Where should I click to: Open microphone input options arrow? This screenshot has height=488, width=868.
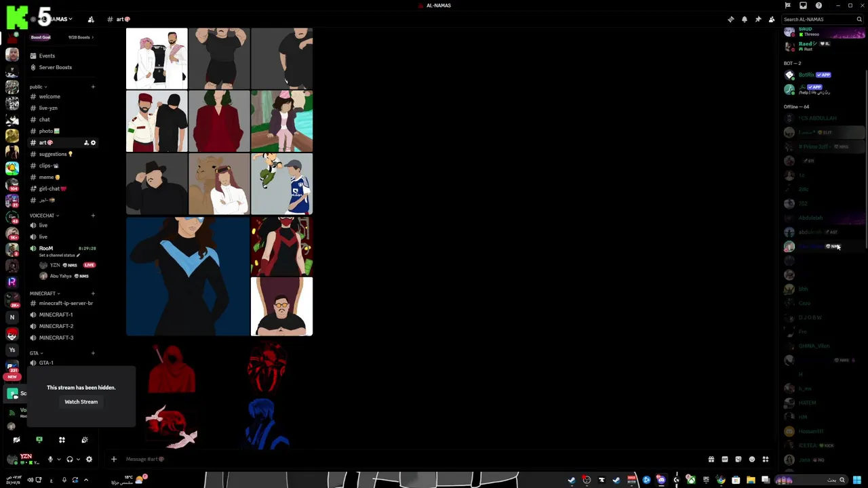58,460
